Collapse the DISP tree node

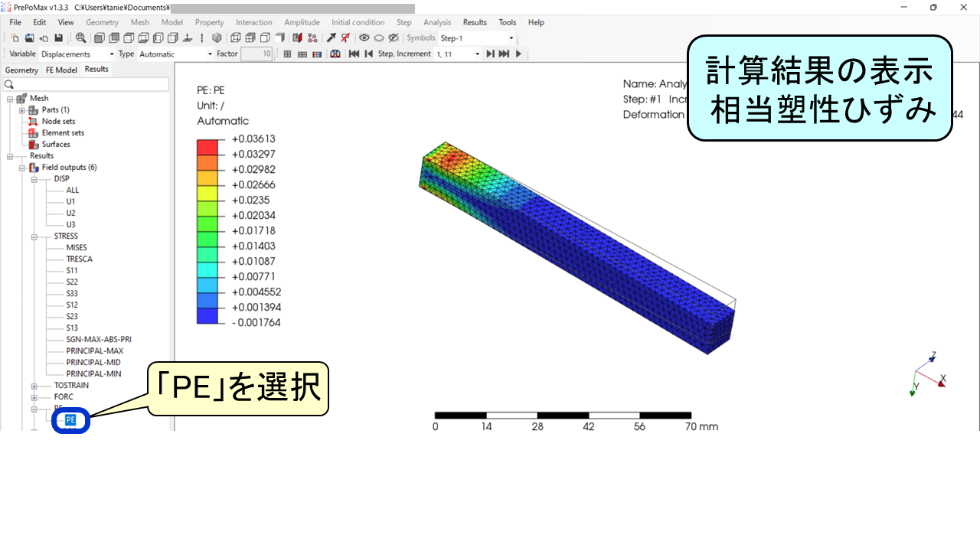click(34, 179)
